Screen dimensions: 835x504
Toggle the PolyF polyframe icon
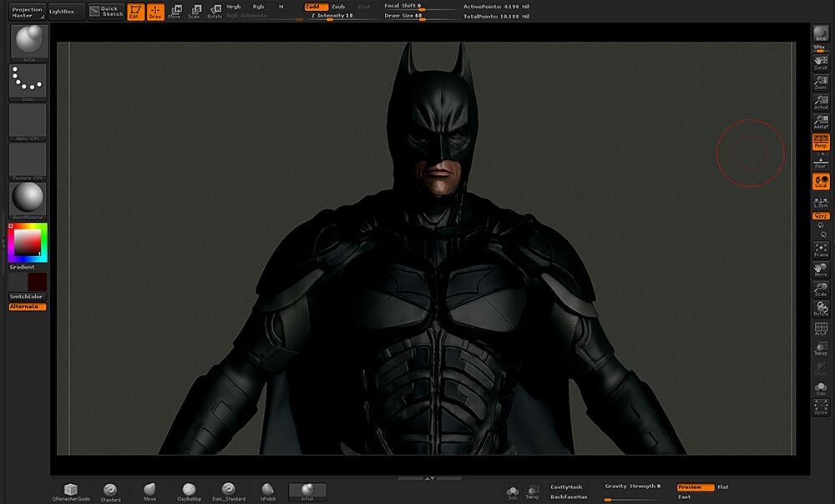point(821,329)
